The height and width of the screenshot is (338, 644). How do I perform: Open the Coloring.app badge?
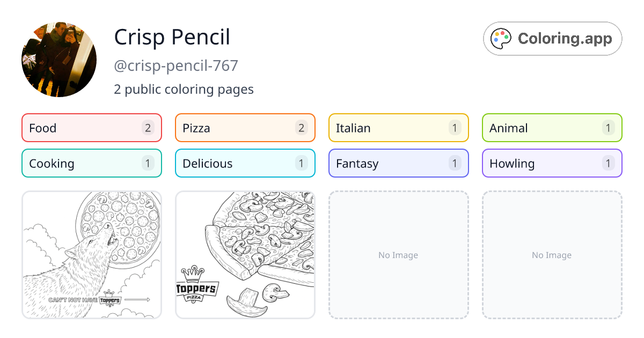(x=552, y=38)
